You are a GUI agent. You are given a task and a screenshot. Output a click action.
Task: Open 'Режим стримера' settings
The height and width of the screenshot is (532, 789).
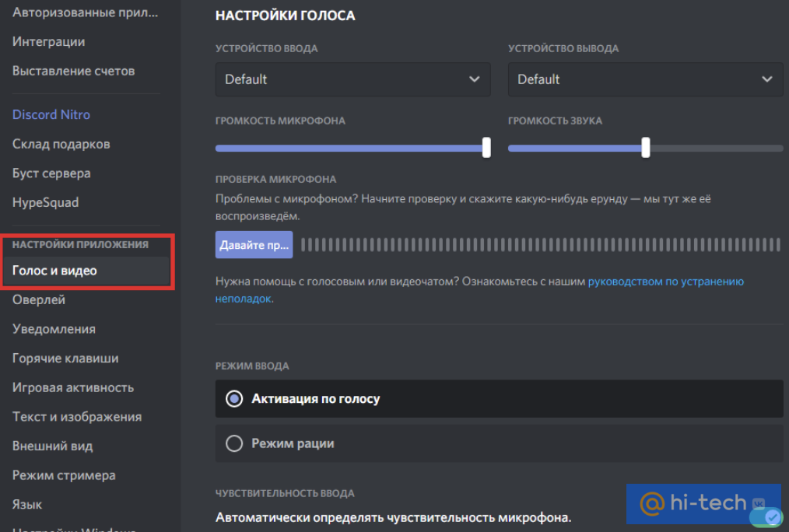64,475
